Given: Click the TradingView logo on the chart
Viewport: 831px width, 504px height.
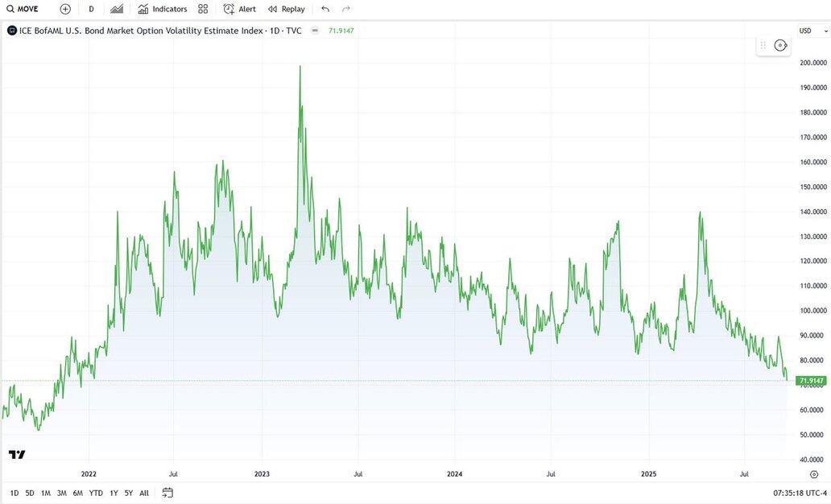Looking at the screenshot, I should (x=17, y=455).
